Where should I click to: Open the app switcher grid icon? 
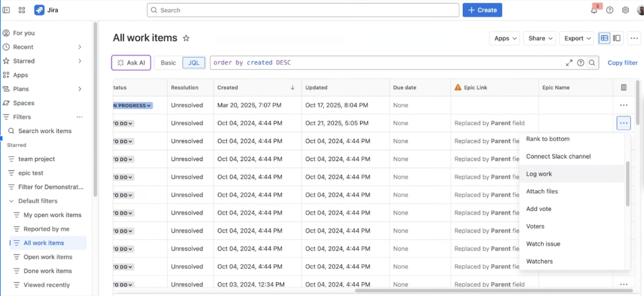tap(22, 10)
